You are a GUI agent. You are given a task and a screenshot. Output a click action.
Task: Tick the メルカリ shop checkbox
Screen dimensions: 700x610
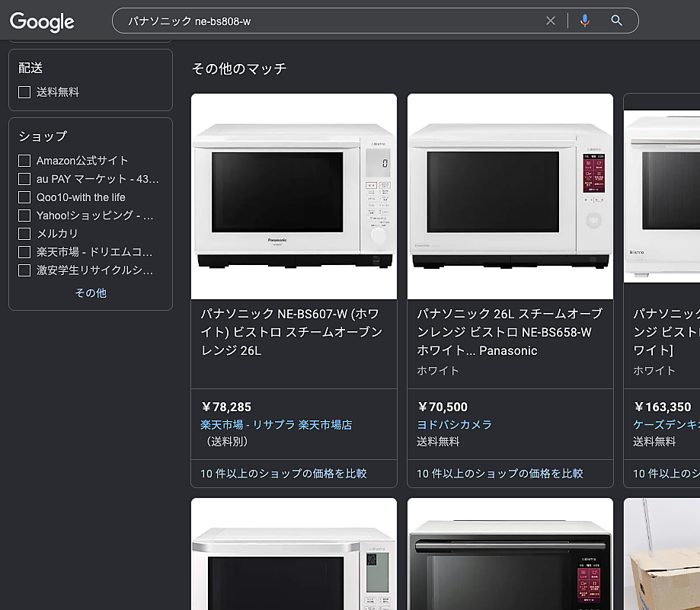(24, 234)
